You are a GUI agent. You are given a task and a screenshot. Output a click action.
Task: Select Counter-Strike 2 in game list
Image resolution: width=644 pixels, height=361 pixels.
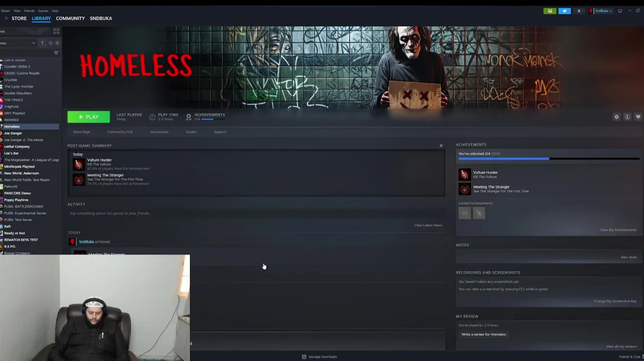click(17, 67)
